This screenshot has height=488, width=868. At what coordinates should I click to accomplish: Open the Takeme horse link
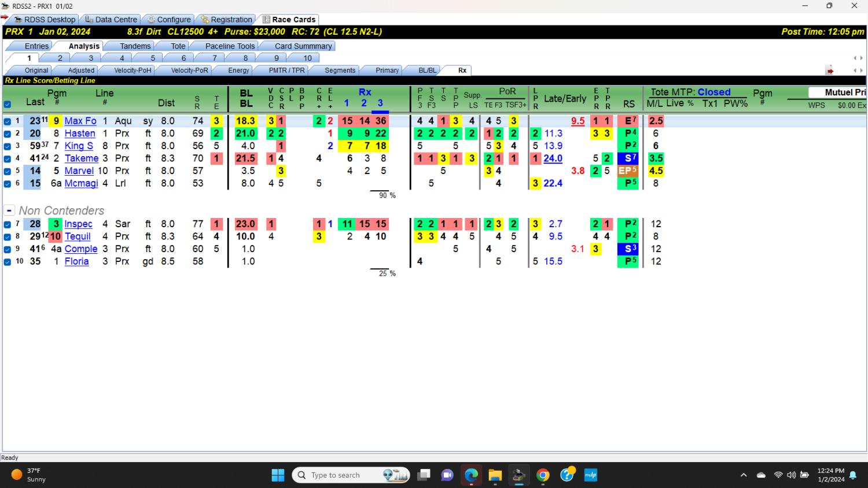point(82,158)
